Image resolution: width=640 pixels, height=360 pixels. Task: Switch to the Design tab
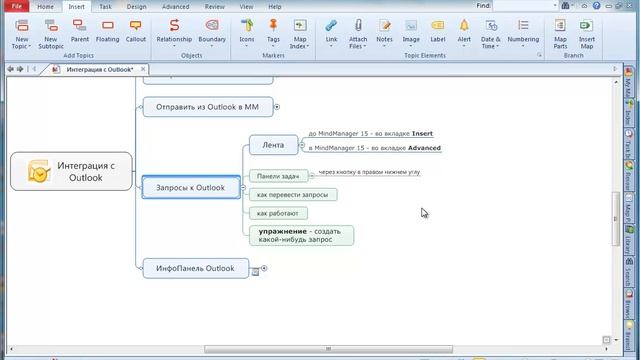(136, 7)
